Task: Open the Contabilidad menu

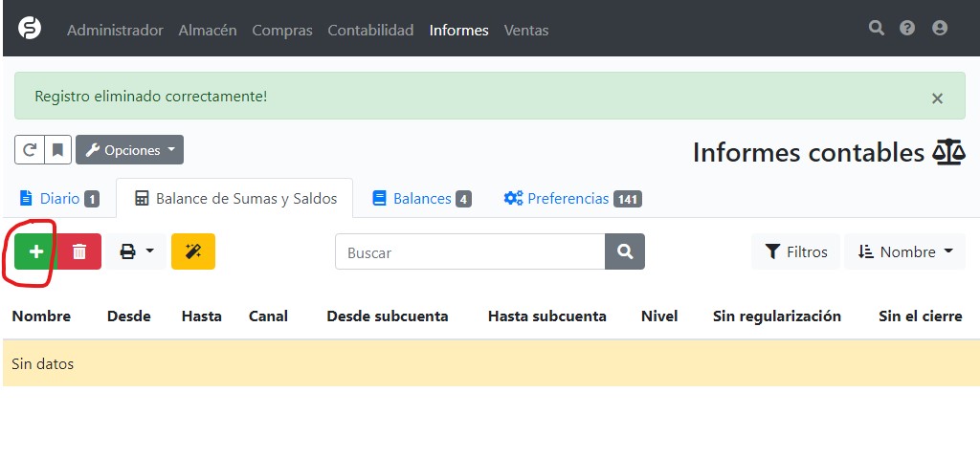Action: pos(370,31)
